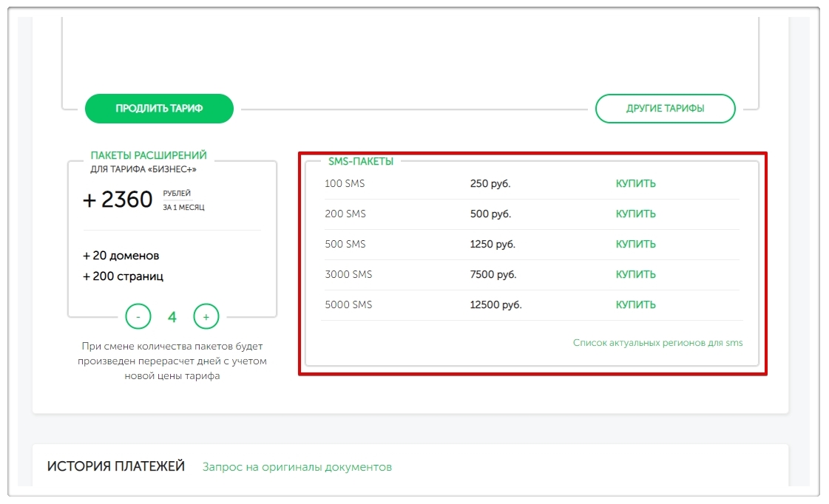Click the +20 доменов line
Image resolution: width=829 pixels, height=504 pixels.
click(121, 256)
